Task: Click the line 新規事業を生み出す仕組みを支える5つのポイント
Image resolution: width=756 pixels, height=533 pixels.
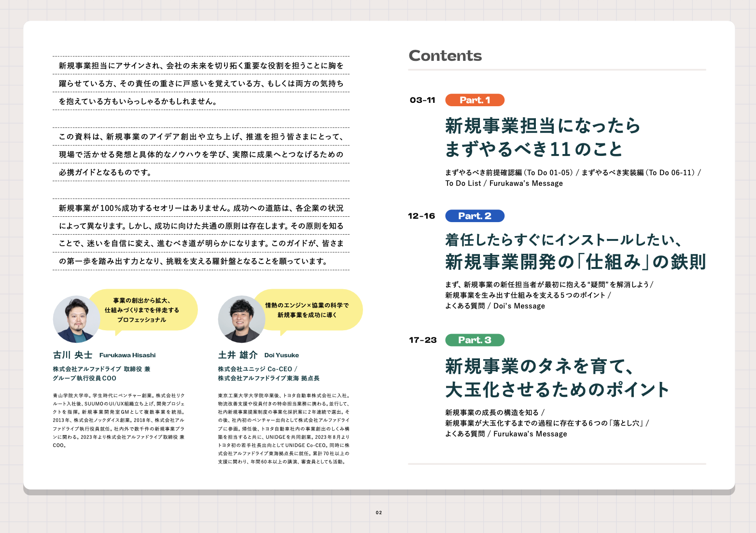Action: point(528,295)
